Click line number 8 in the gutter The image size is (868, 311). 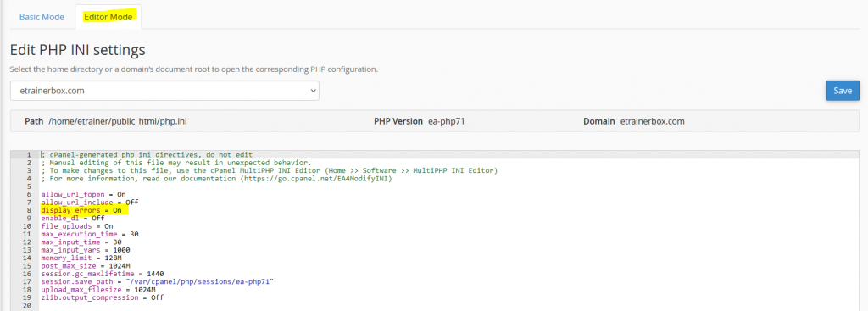29,210
